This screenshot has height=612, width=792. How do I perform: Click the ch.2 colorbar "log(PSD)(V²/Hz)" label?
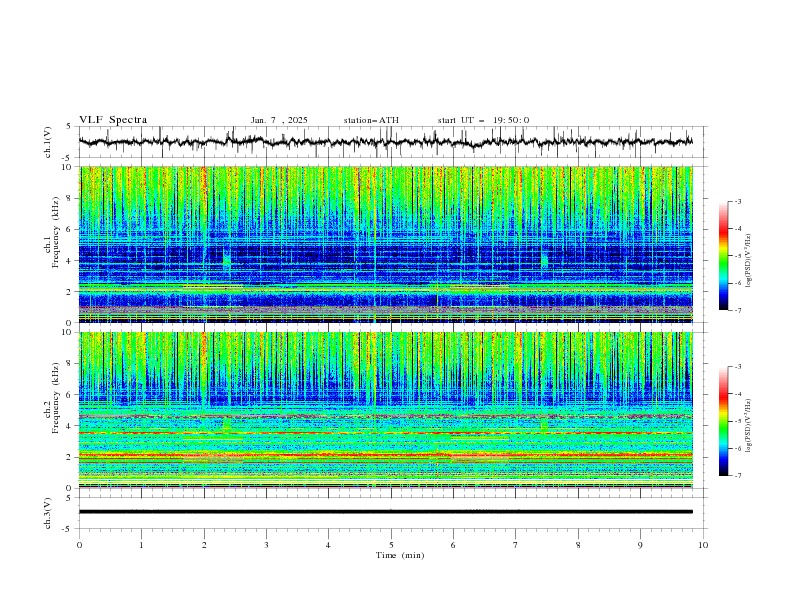click(x=748, y=426)
